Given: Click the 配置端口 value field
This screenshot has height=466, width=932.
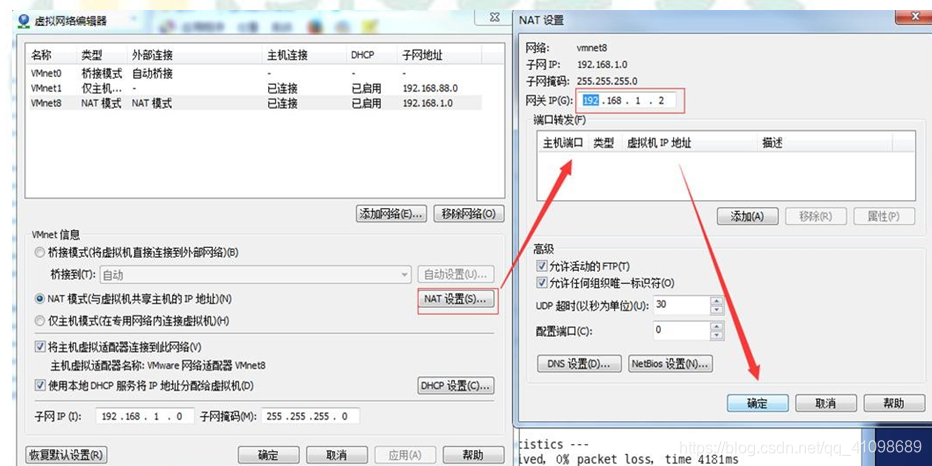Looking at the screenshot, I should coord(682,330).
